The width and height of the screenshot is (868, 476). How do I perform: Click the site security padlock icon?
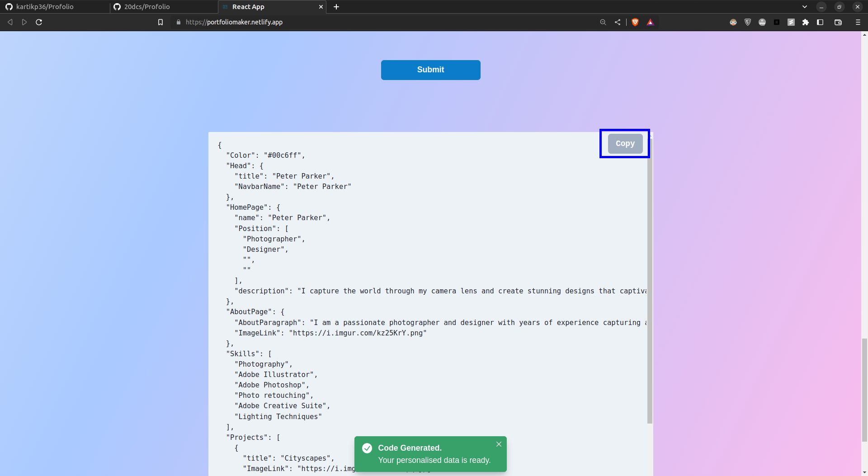tap(179, 22)
